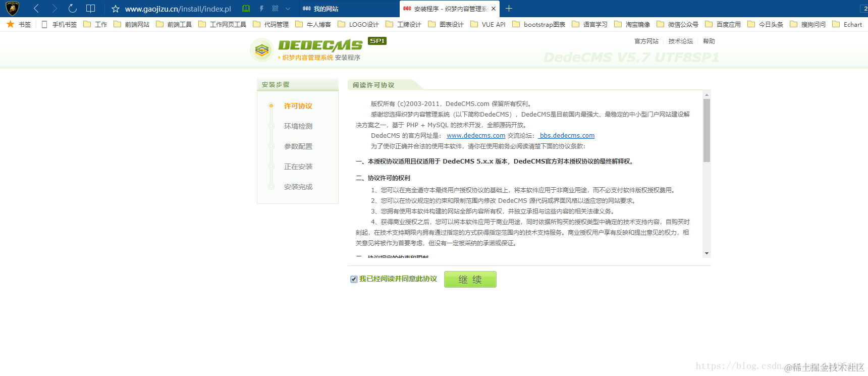Expand the address bar dropdown arrow

point(288,9)
